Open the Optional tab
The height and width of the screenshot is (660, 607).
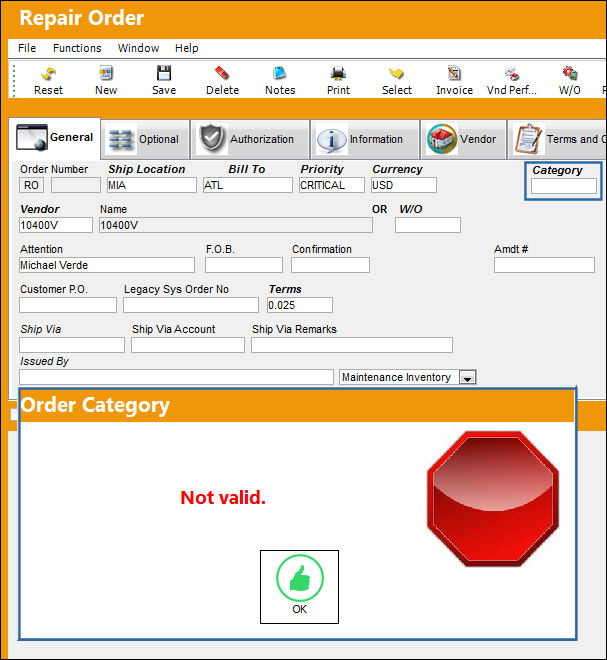point(145,139)
